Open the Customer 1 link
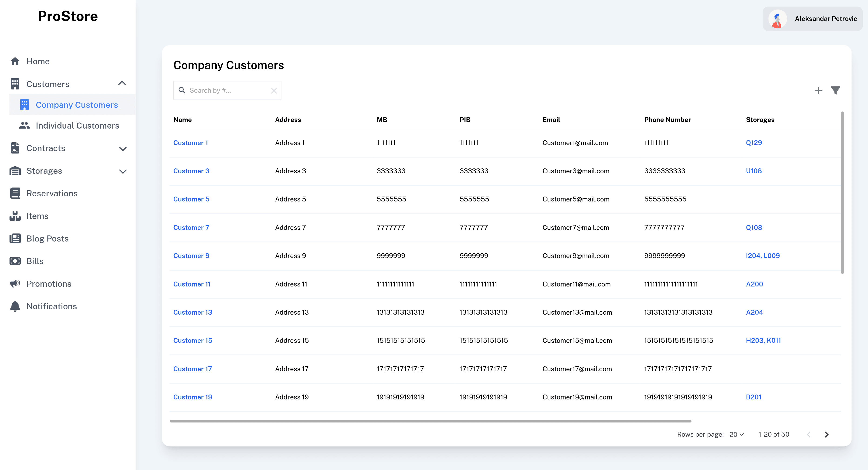 pos(190,143)
